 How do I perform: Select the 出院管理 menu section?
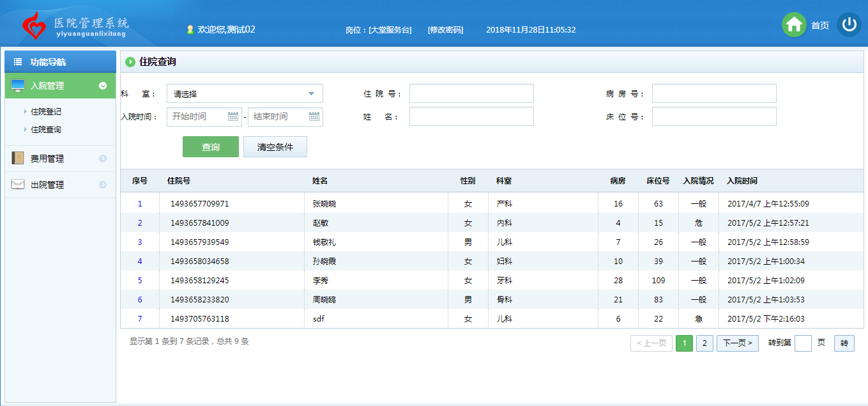[61, 185]
